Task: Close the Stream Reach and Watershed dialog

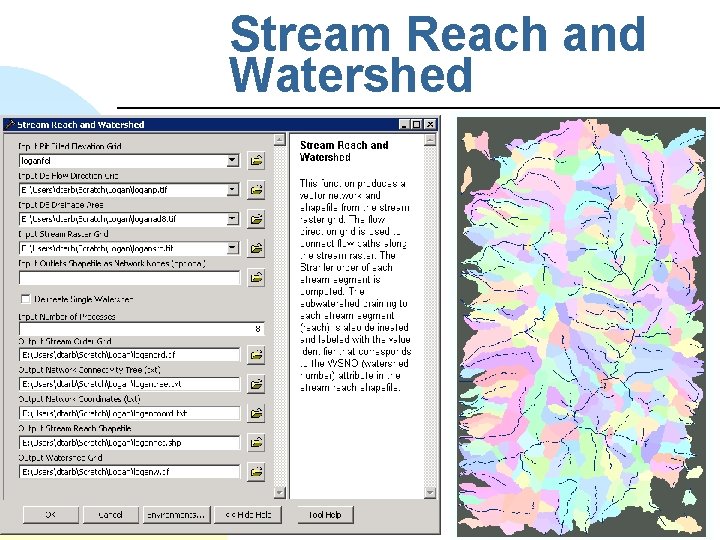Action: (430, 124)
